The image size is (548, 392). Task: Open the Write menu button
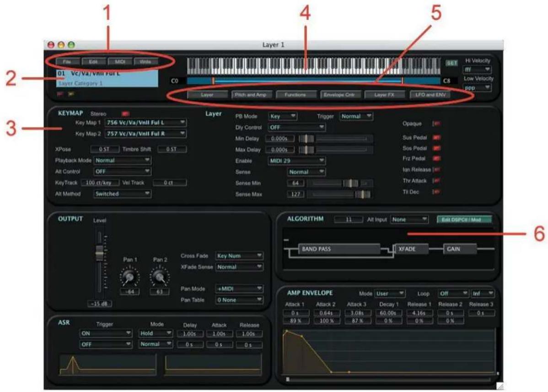(146, 62)
